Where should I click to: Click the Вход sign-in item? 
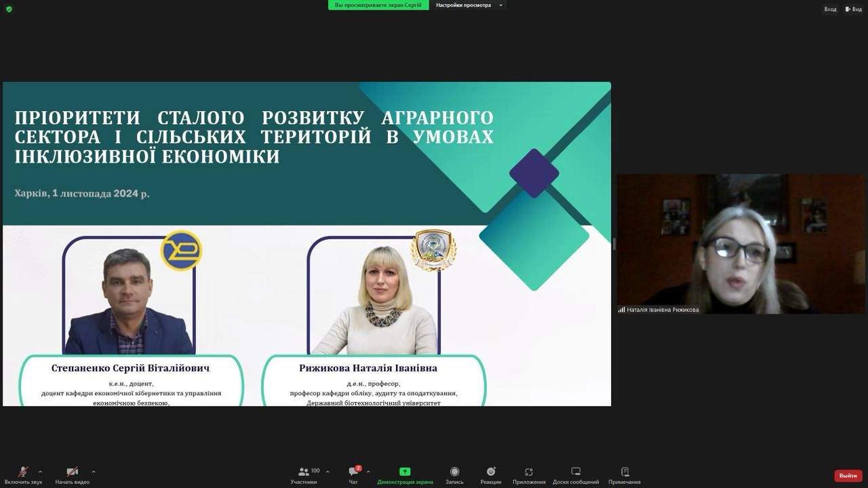point(830,9)
